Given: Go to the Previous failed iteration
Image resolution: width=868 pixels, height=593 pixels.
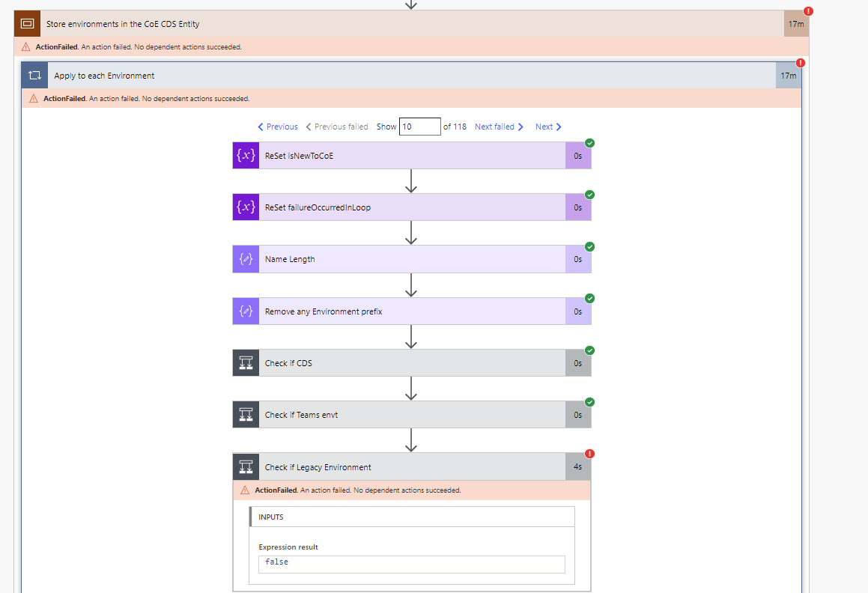Looking at the screenshot, I should [x=337, y=127].
